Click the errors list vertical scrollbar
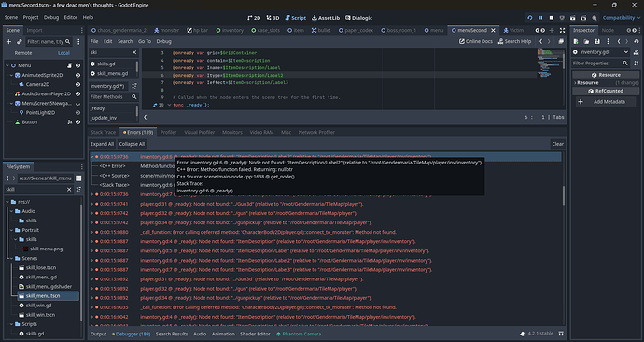The width and height of the screenshot is (644, 342). click(x=563, y=195)
